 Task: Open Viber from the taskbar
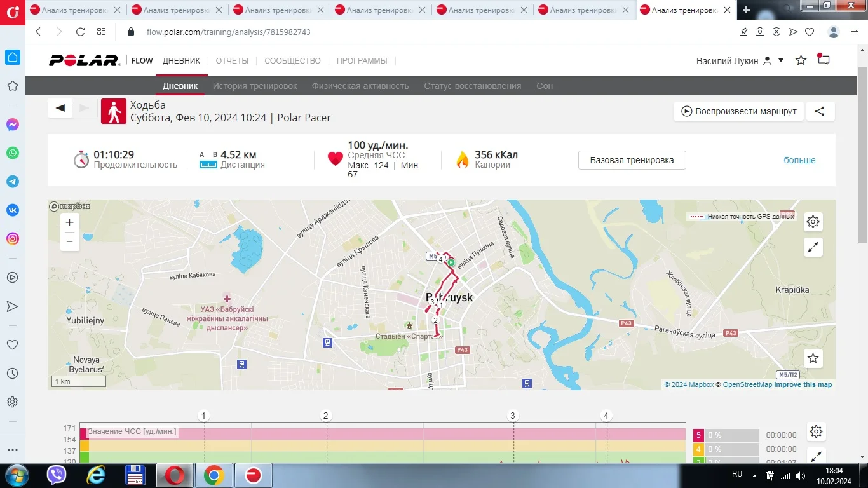click(x=57, y=475)
